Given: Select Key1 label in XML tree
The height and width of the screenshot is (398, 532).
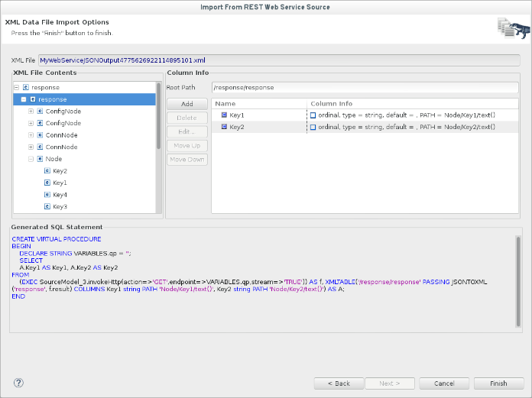Looking at the screenshot, I should 60,183.
